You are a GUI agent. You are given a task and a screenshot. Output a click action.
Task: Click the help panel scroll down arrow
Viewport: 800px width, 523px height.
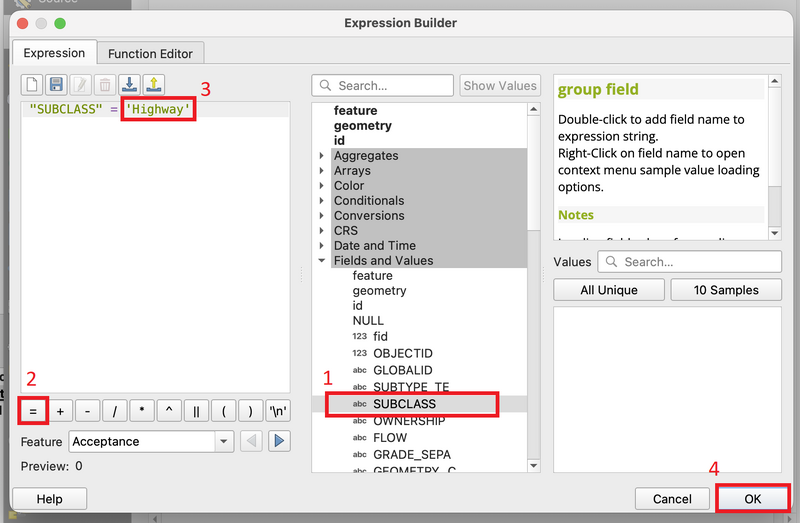774,233
